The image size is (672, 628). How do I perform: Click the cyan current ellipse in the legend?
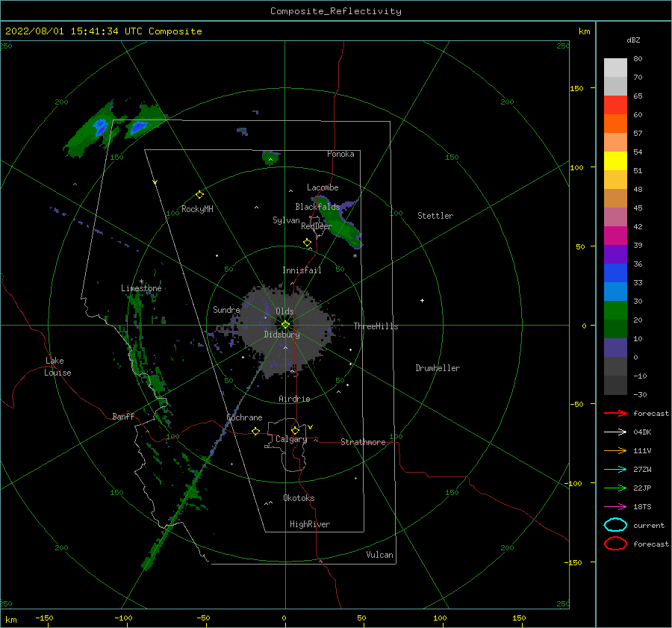[x=615, y=525]
